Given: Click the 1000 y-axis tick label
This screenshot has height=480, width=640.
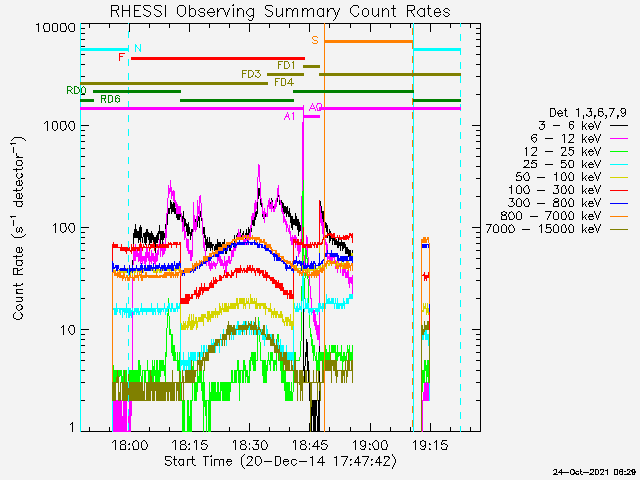Looking at the screenshot, I should (x=60, y=126).
